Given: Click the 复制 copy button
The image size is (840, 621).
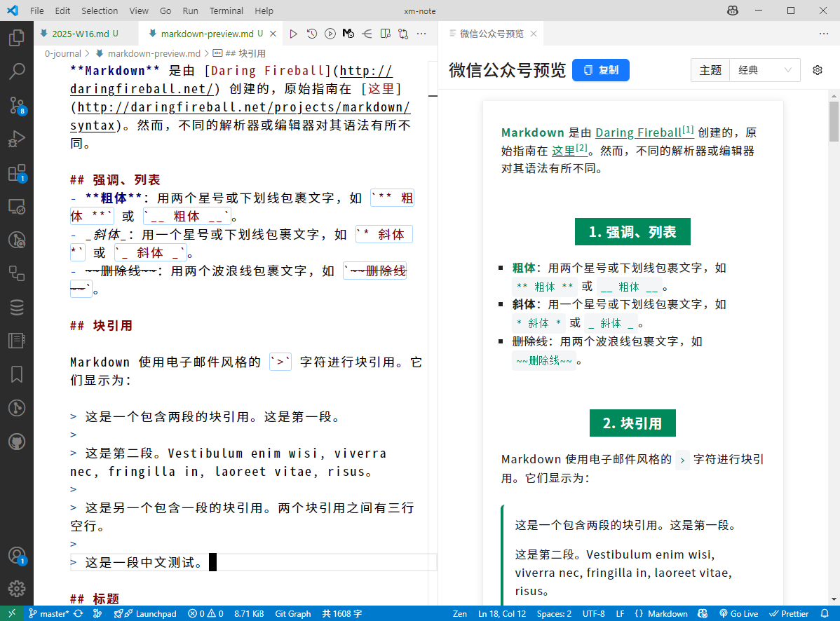Looking at the screenshot, I should [600, 70].
